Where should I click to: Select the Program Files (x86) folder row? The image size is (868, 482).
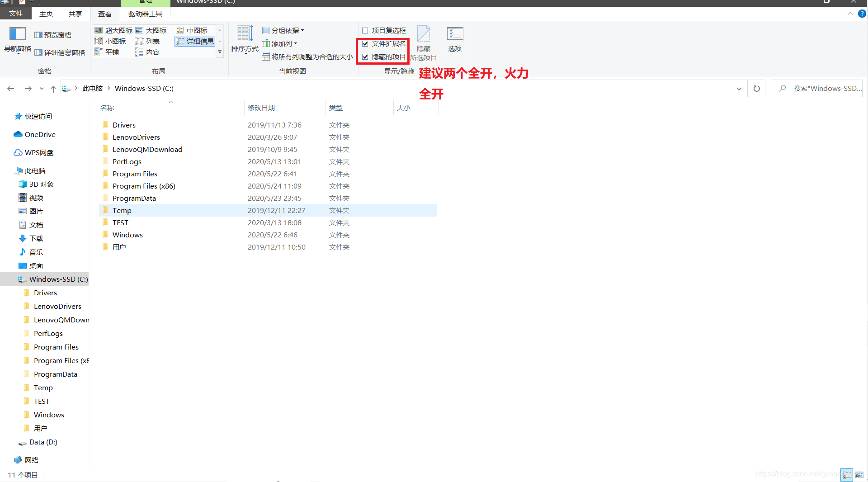click(268, 186)
